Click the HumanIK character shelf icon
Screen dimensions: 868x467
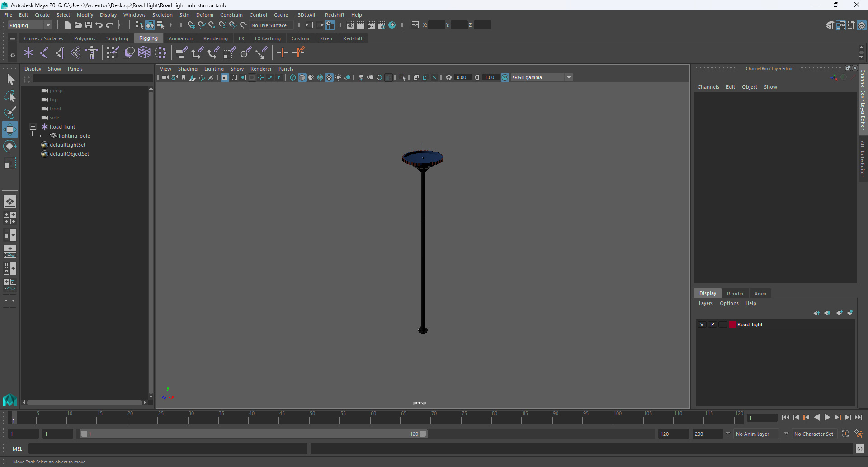tap(92, 53)
